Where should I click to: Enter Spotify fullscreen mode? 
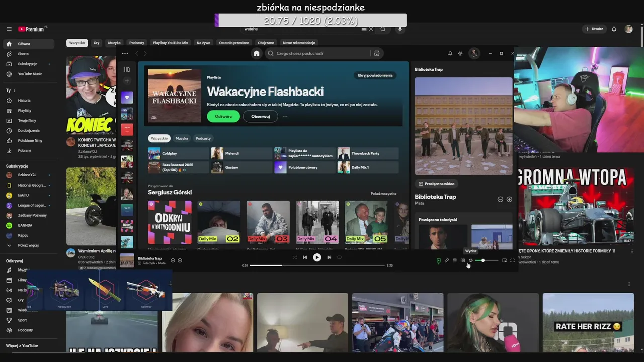(x=512, y=260)
